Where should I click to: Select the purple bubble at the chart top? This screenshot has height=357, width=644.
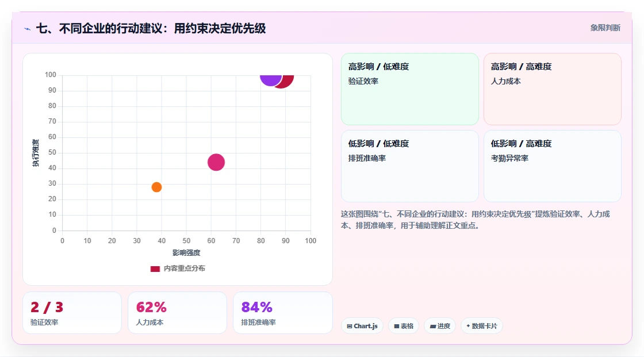[270, 80]
